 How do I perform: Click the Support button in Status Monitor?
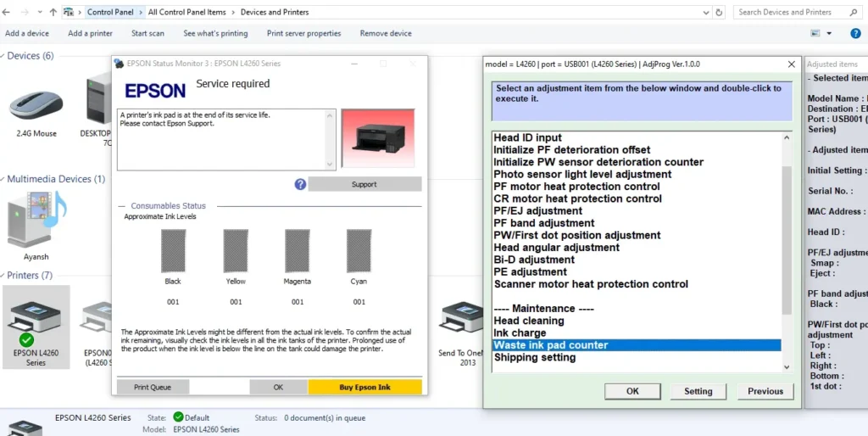(364, 184)
